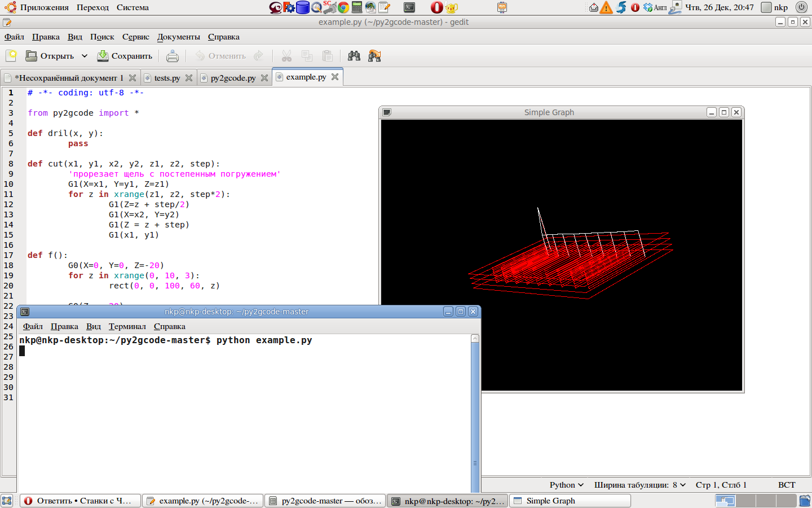The height and width of the screenshot is (508, 812).
Task: Launch Google Chrome from the top panel
Action: click(343, 7)
